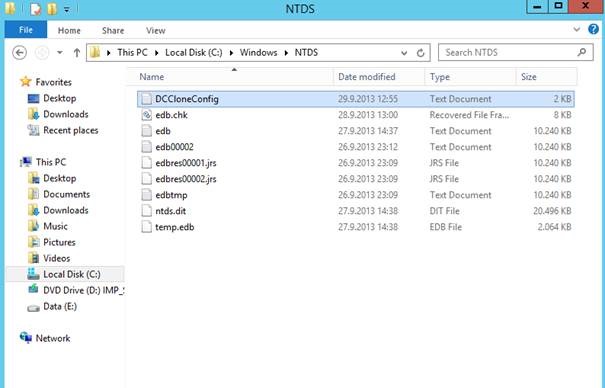Open the Explorer Help icon
605x388 pixels.
tap(593, 29)
